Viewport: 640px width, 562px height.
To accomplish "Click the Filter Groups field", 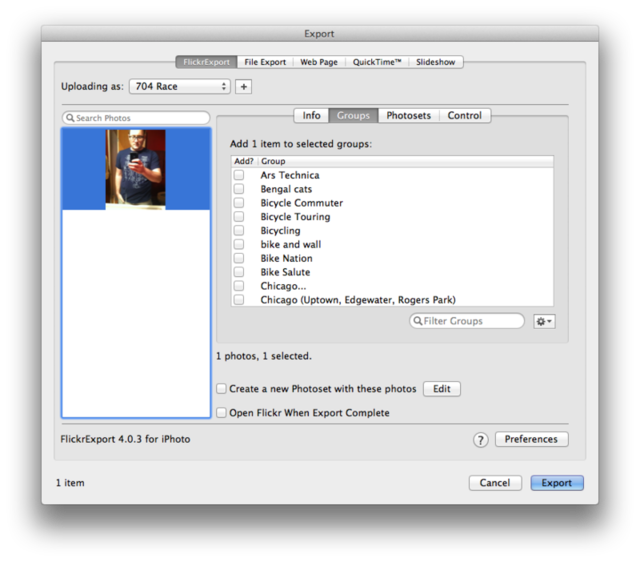I will point(467,321).
